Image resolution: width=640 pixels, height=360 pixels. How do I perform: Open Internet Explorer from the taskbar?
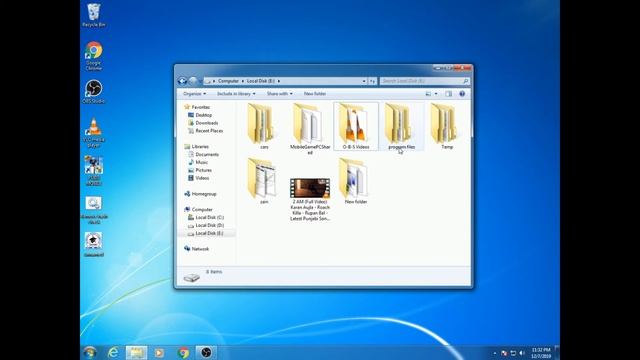pos(113,352)
